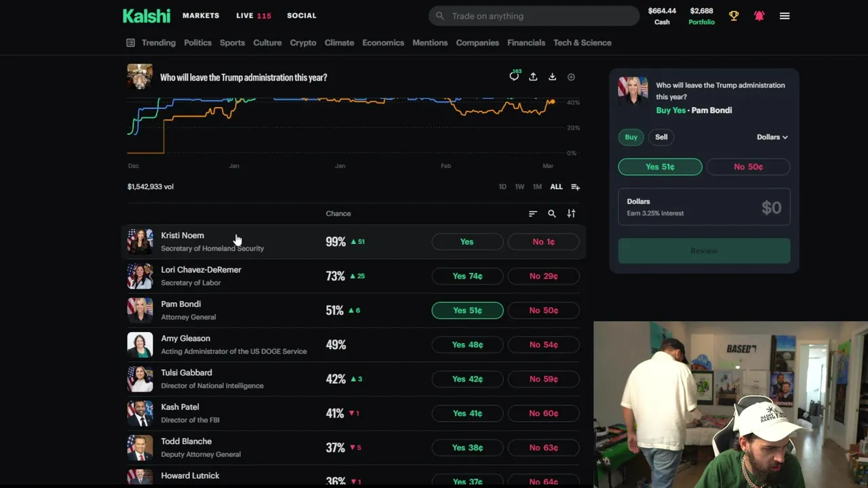The width and height of the screenshot is (868, 488).
Task: Select the Trending category tab
Action: point(159,43)
